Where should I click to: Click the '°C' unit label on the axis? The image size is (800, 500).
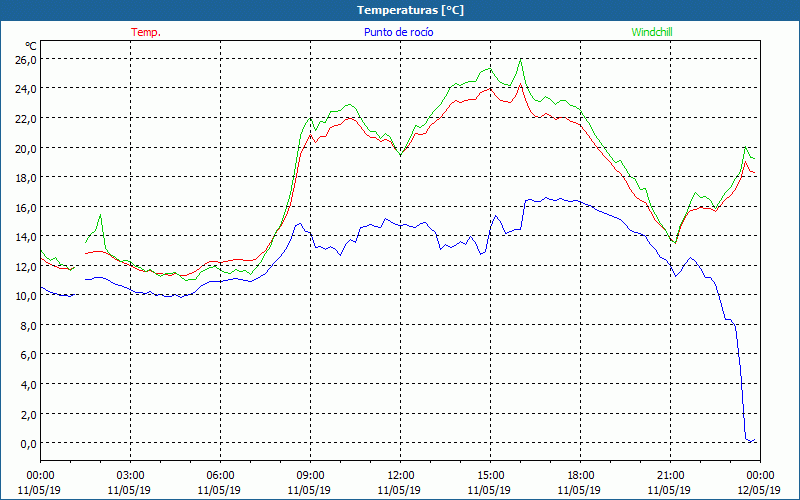31,46
